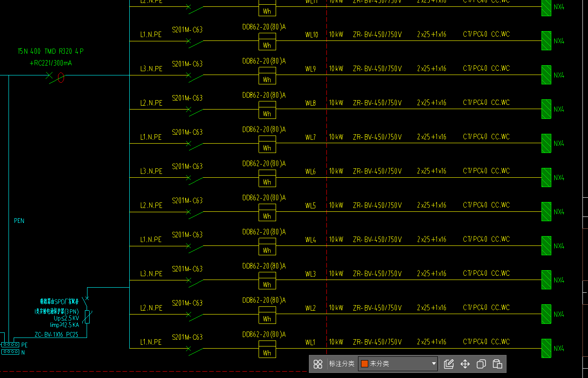Select the WL1 circuit label
The width and height of the screenshot is (588, 378).
(x=310, y=342)
